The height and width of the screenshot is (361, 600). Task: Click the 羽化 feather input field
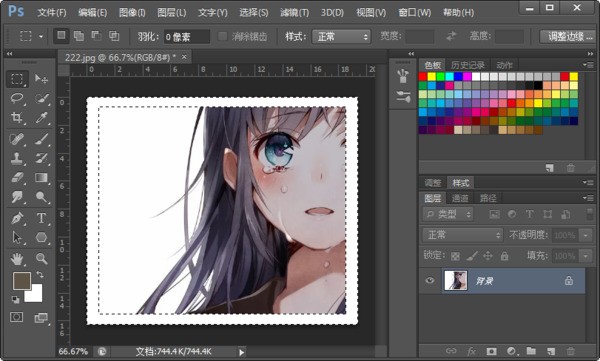(x=187, y=37)
